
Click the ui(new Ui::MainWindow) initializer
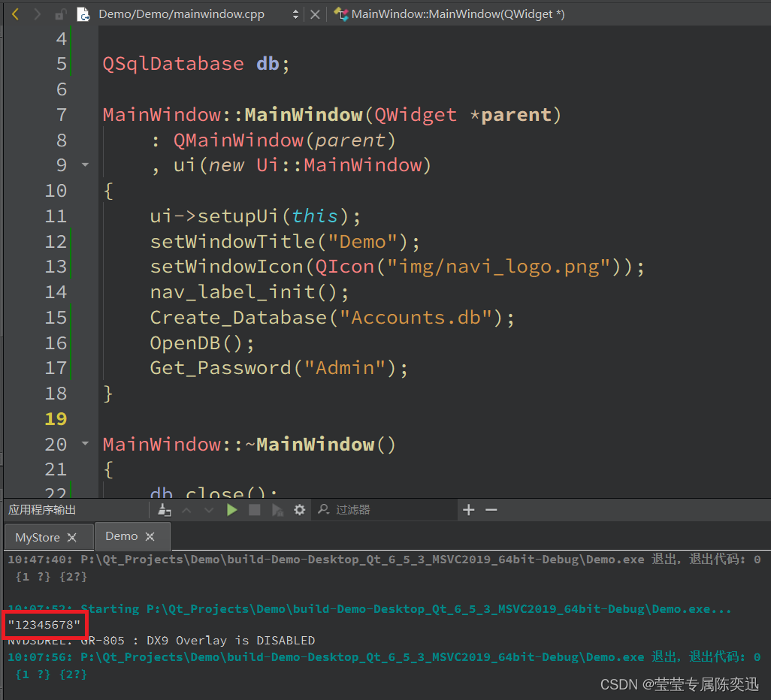point(302,165)
